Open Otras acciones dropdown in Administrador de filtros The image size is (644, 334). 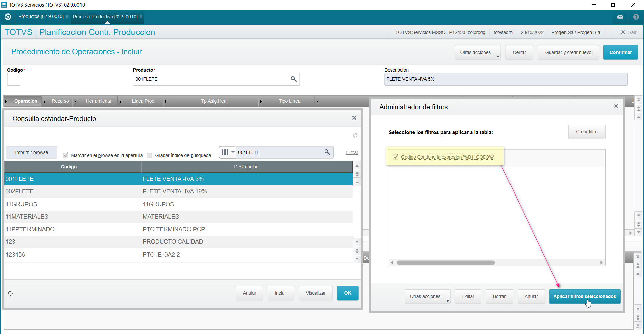[427, 296]
